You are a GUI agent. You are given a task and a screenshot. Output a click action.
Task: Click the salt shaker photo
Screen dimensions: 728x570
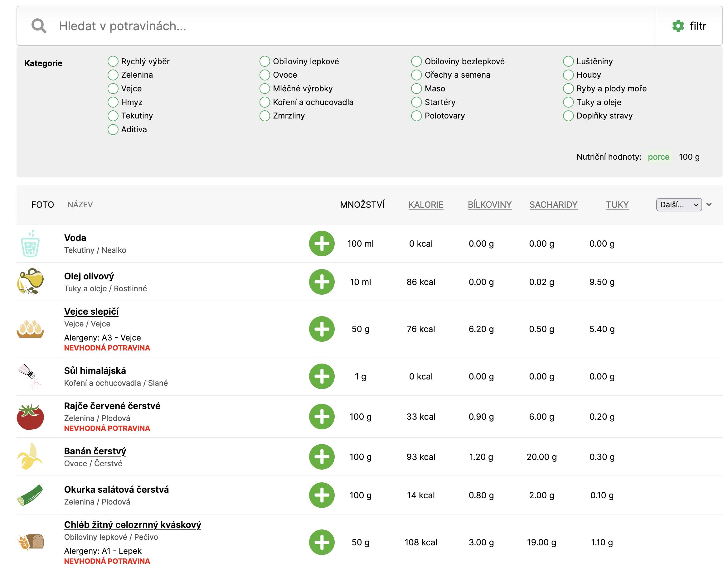pyautogui.click(x=29, y=376)
